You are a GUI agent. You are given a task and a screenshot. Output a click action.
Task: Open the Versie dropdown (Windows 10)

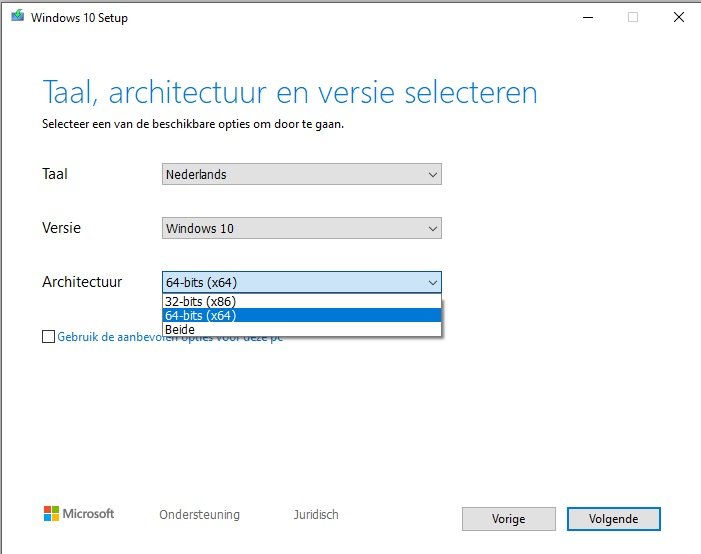(x=302, y=228)
